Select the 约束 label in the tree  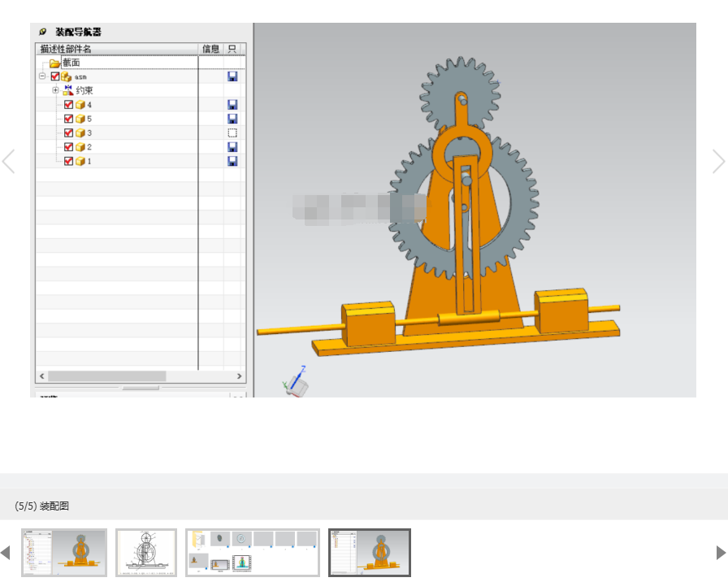coord(84,90)
